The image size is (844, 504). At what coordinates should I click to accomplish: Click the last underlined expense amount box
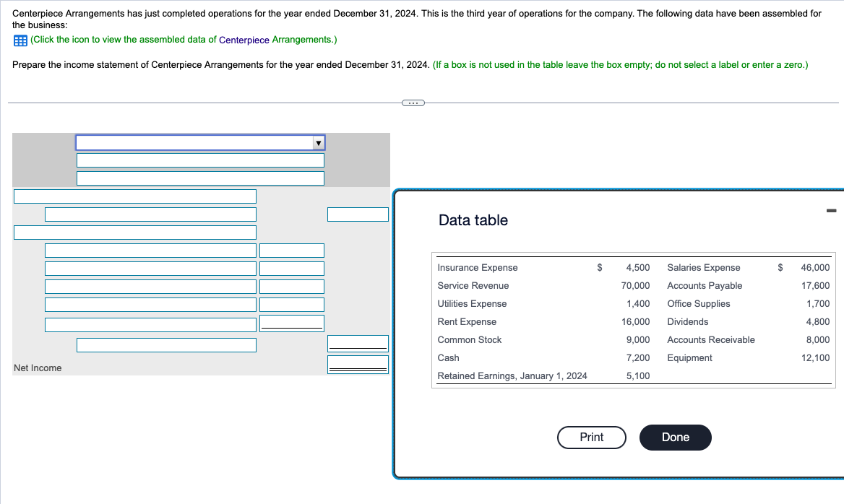coord(292,324)
